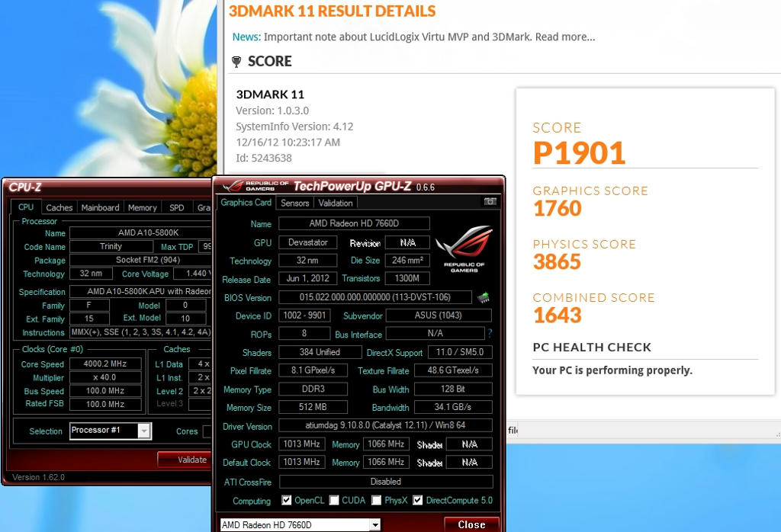Click the Release Date value 'Jun 1, 2012'

tap(308, 278)
